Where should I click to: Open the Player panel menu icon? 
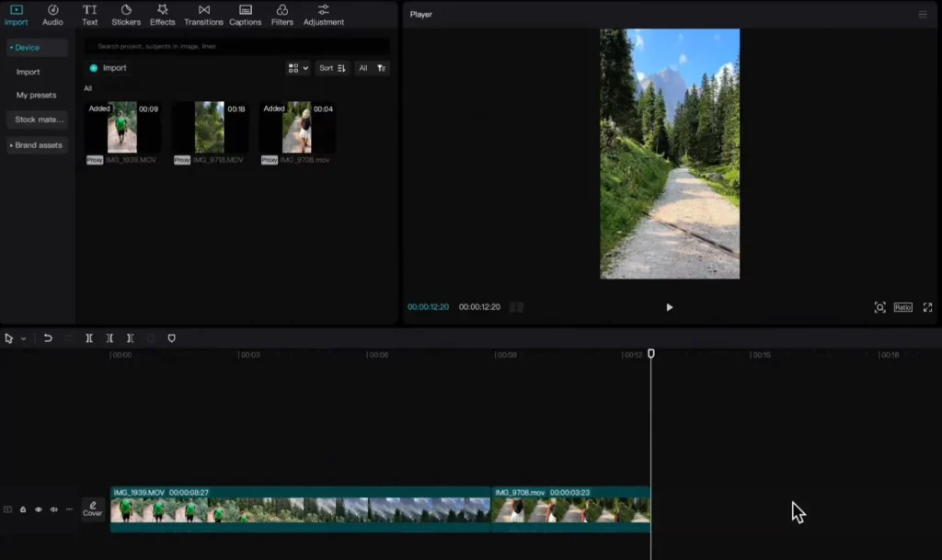[x=923, y=15]
